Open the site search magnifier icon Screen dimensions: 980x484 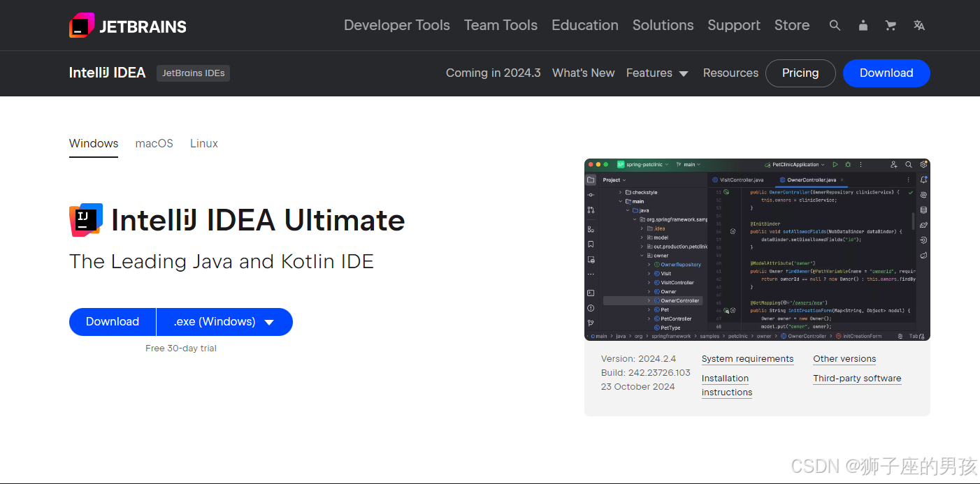click(x=835, y=25)
